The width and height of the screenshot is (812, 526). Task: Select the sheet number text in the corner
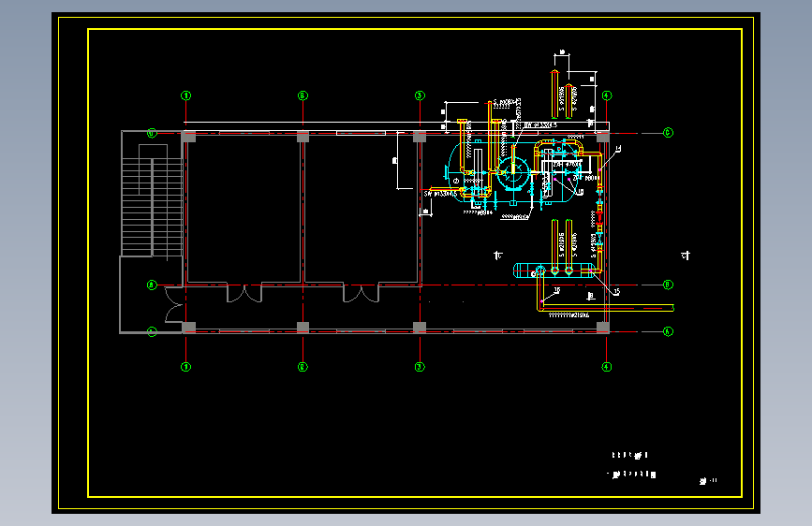pyautogui.click(x=708, y=481)
